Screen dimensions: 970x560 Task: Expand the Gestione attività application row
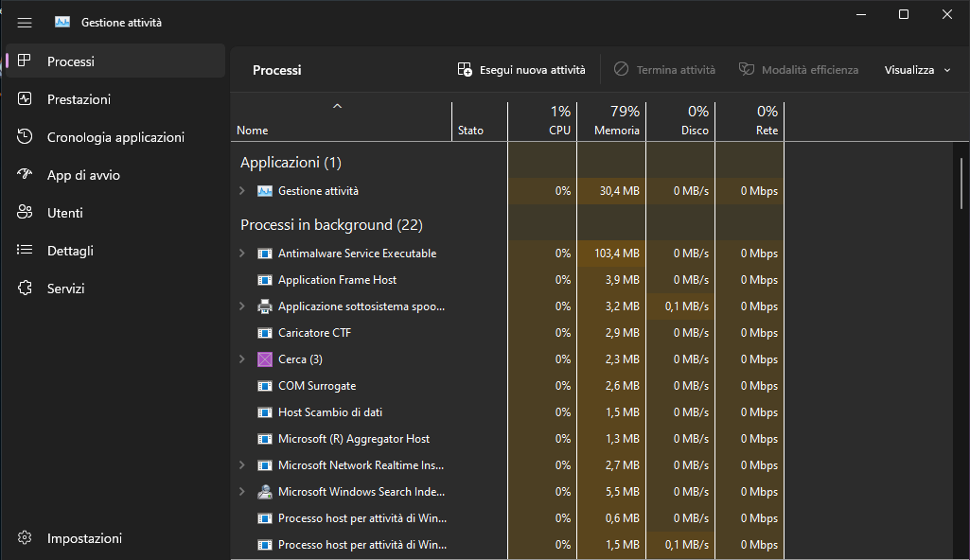[242, 191]
